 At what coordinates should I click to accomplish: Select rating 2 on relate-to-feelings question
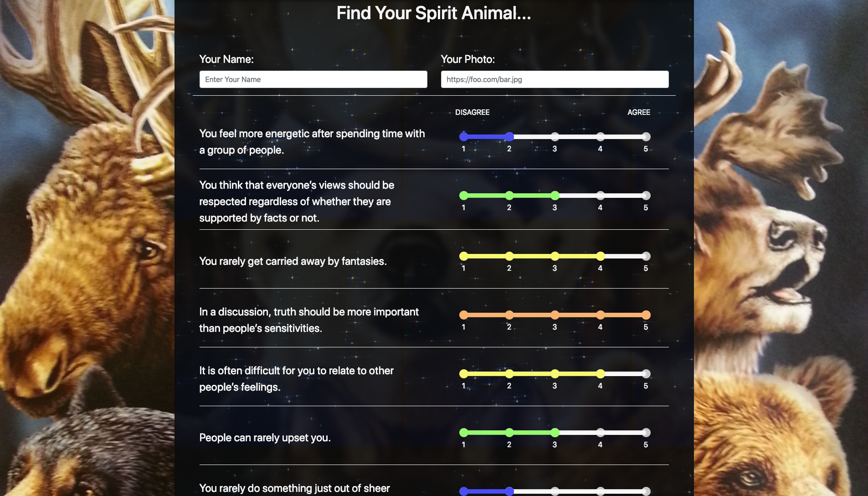(509, 374)
